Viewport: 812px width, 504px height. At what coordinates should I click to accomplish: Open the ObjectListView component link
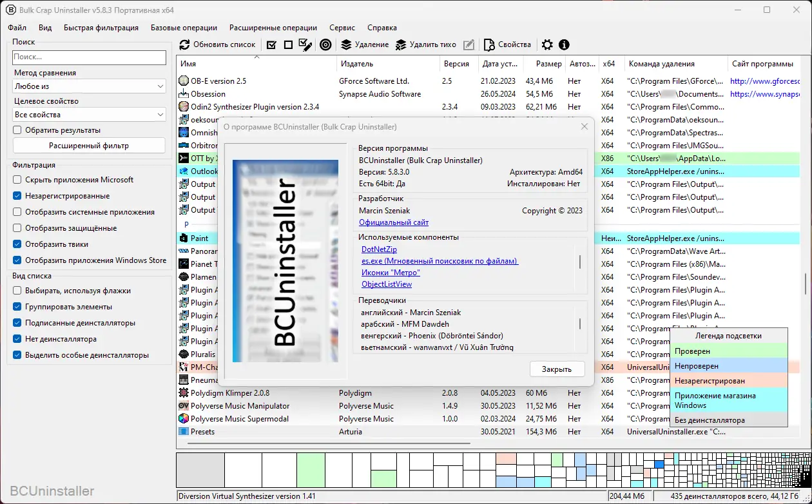(387, 284)
